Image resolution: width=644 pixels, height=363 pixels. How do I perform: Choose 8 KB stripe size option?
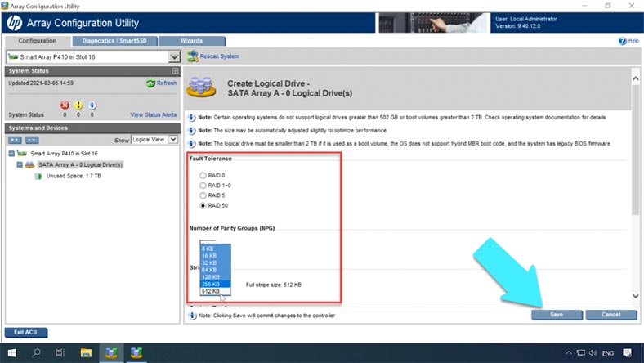(x=215, y=249)
